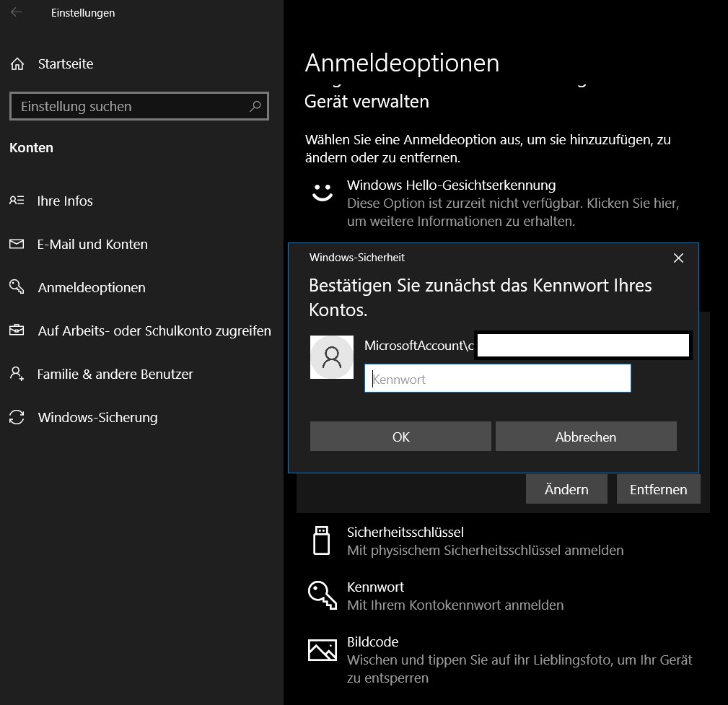Click the Sicherheitsschlüssel USB key icon

coord(321,540)
